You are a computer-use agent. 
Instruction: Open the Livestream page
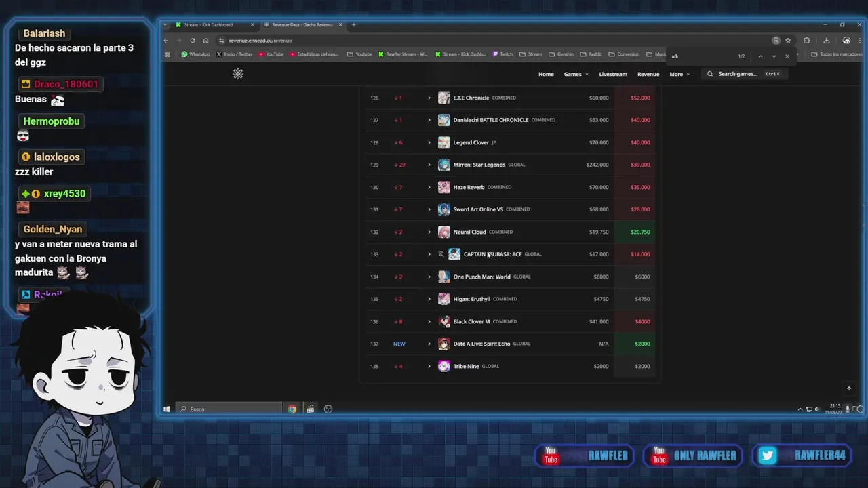coord(613,74)
